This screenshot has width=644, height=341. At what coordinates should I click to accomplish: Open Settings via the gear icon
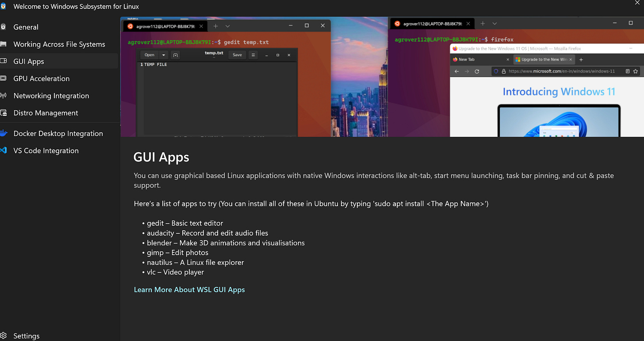click(4, 336)
